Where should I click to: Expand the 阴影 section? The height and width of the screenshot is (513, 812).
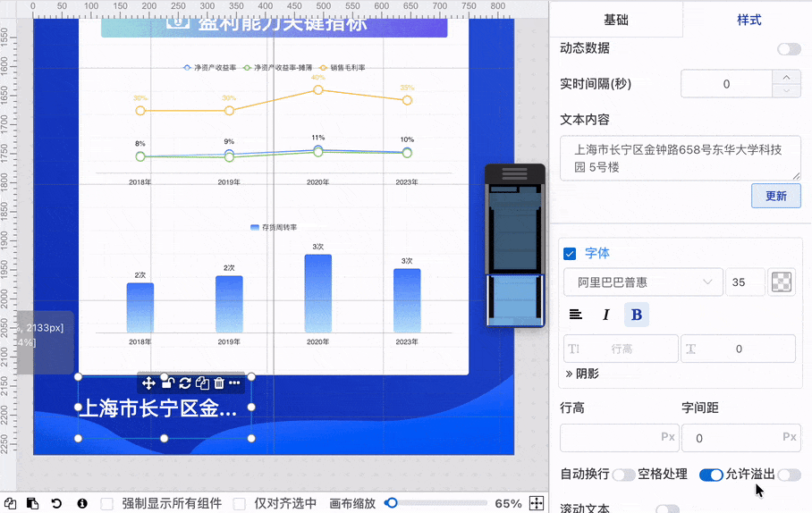pos(582,374)
